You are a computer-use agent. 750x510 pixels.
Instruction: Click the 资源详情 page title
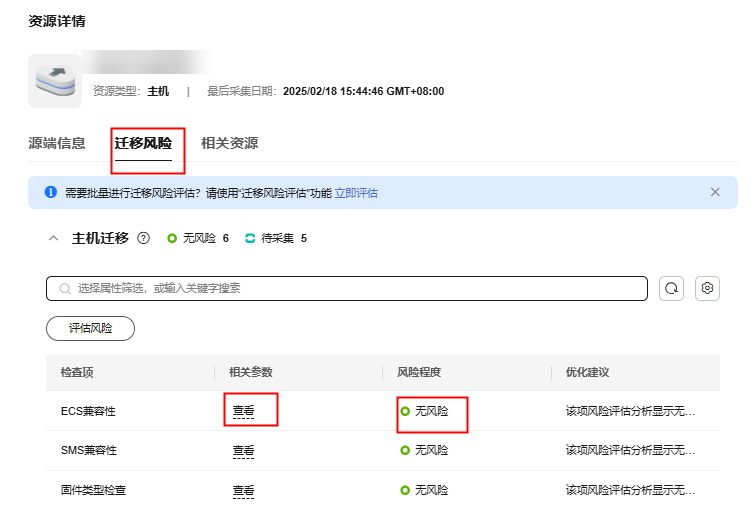[x=57, y=21]
